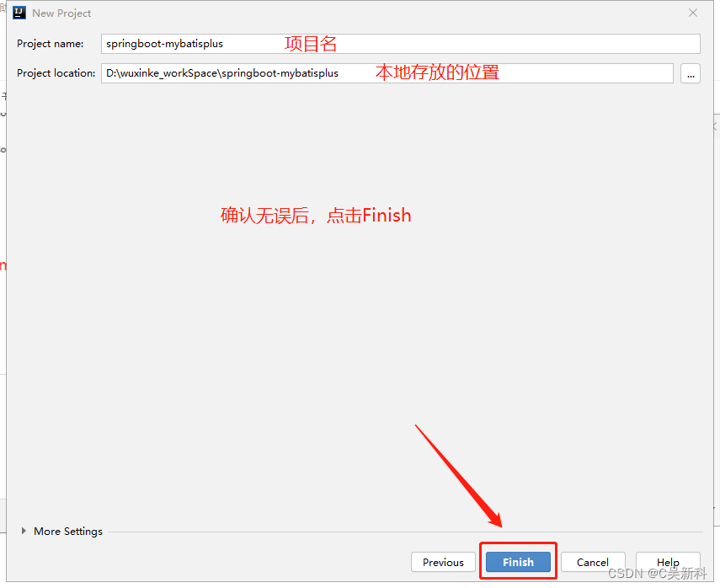Focus the Project location input field
The image size is (720, 588).
pos(387,73)
